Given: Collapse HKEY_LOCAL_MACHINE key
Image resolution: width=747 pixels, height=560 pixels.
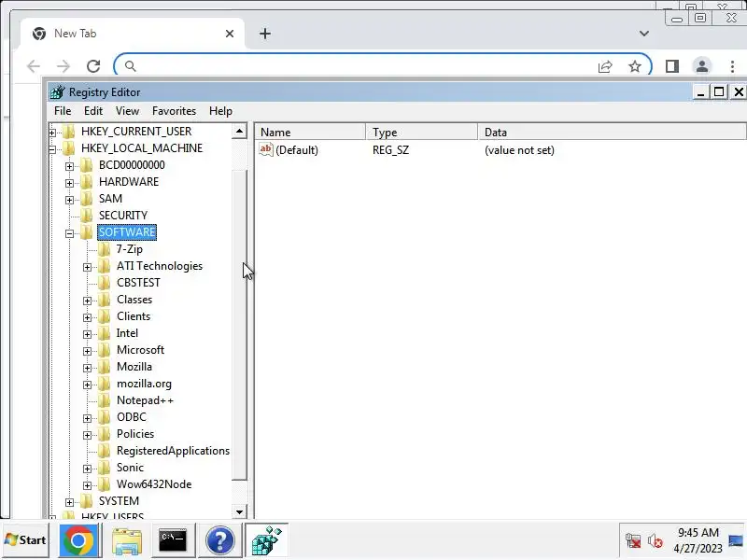Looking at the screenshot, I should point(52,149).
